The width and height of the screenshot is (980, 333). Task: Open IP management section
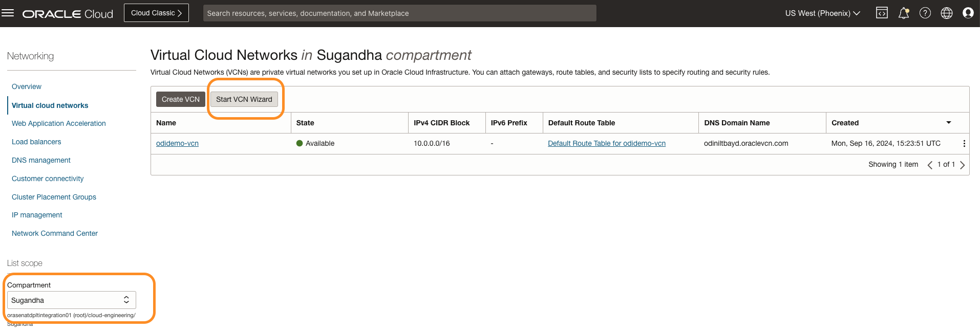coord(37,215)
